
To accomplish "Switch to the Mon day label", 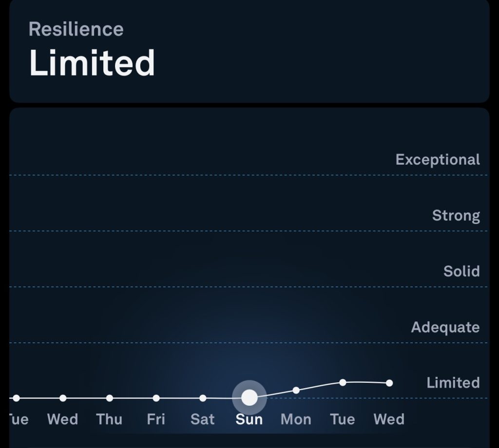I will coord(296,419).
